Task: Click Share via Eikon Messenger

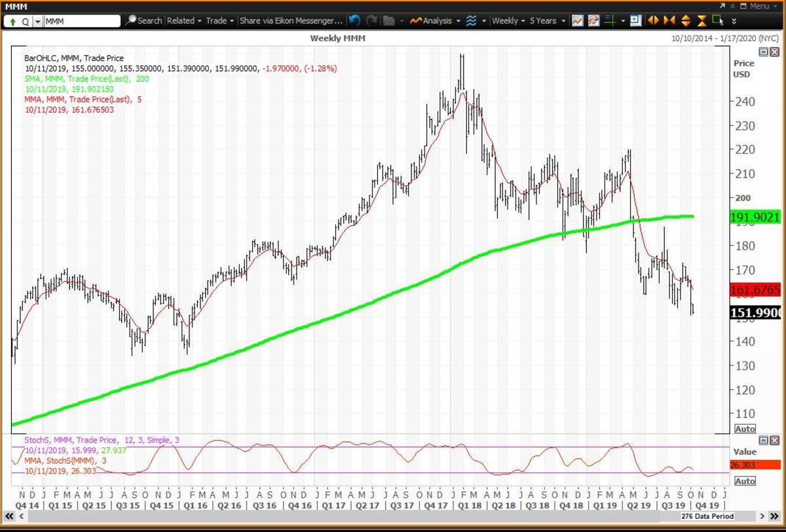Action: (x=291, y=20)
